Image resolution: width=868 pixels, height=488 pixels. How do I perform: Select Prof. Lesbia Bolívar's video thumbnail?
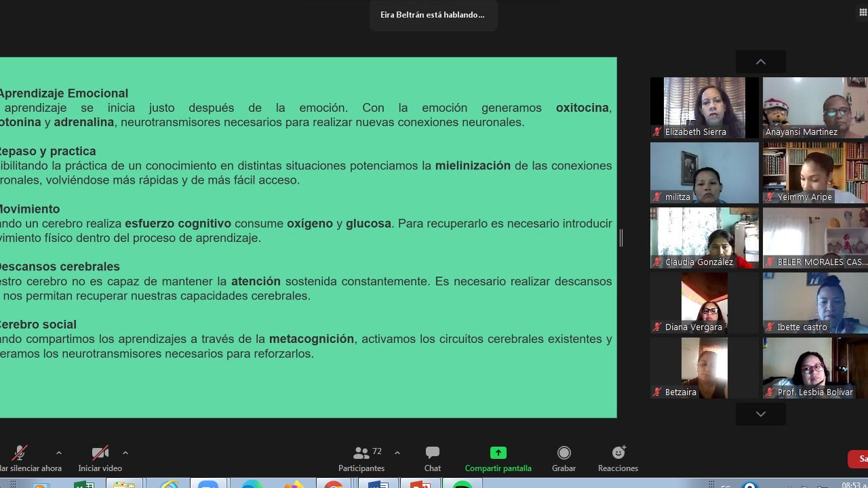tap(815, 368)
